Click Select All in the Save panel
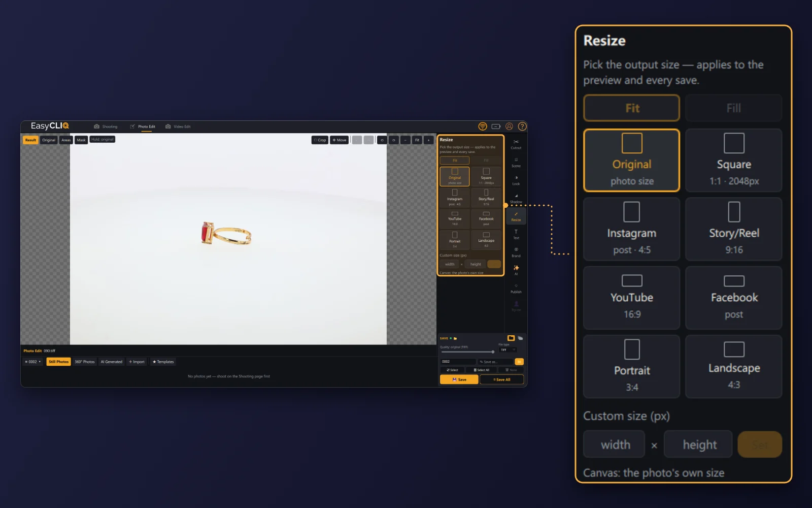812x508 pixels. (482, 370)
